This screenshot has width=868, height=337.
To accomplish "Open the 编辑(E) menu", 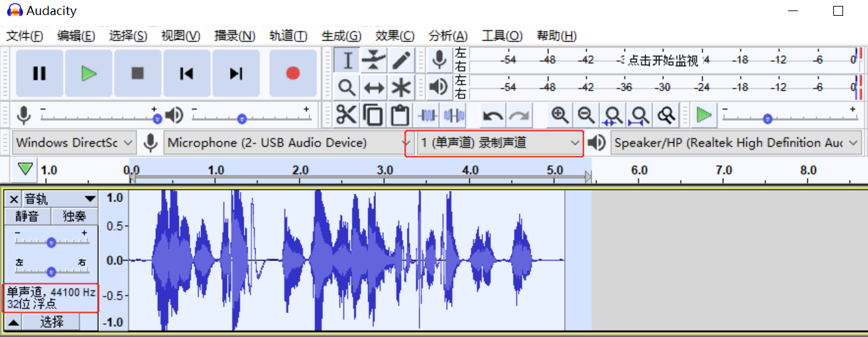I will pos(76,35).
